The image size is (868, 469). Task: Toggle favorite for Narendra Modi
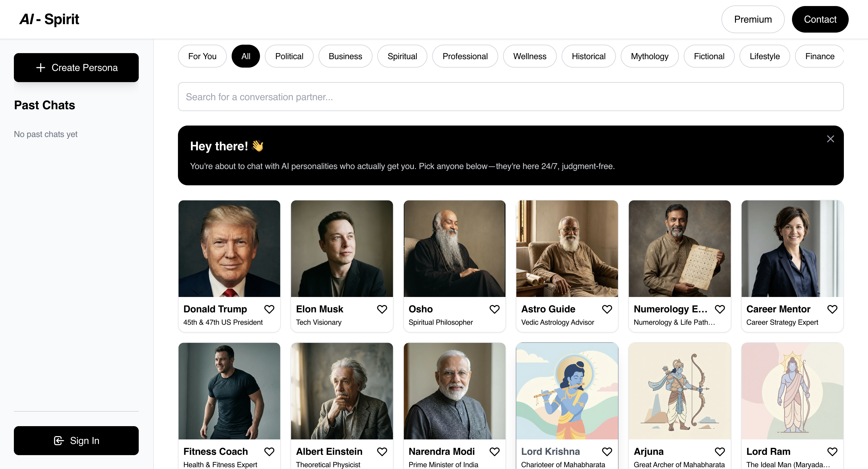click(494, 451)
